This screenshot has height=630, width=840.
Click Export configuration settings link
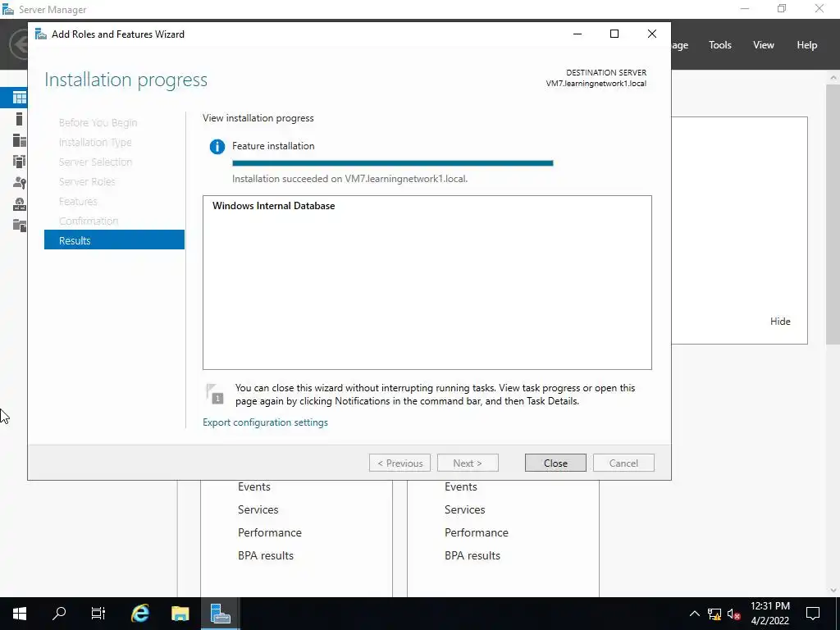pyautogui.click(x=265, y=422)
